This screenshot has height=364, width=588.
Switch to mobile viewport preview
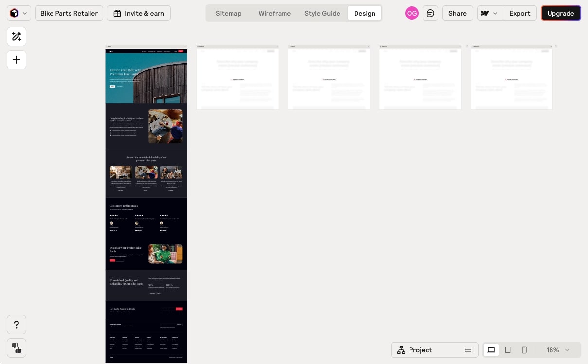[524, 350]
